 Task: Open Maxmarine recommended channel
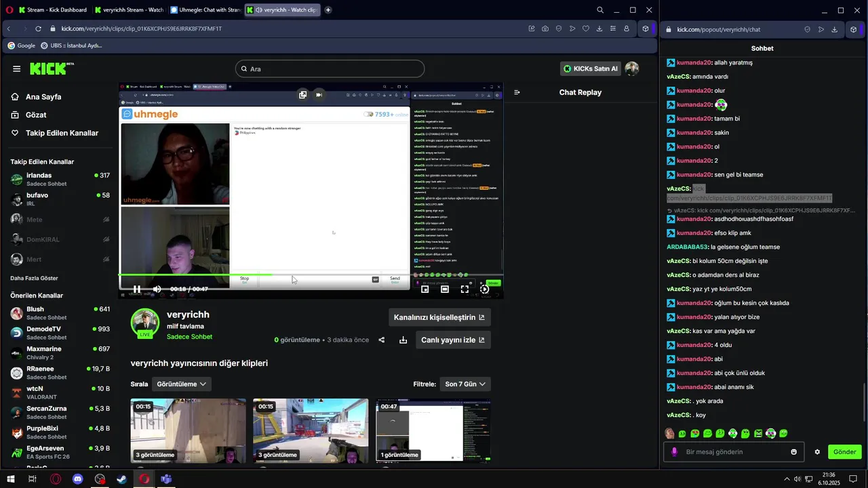tap(60, 352)
